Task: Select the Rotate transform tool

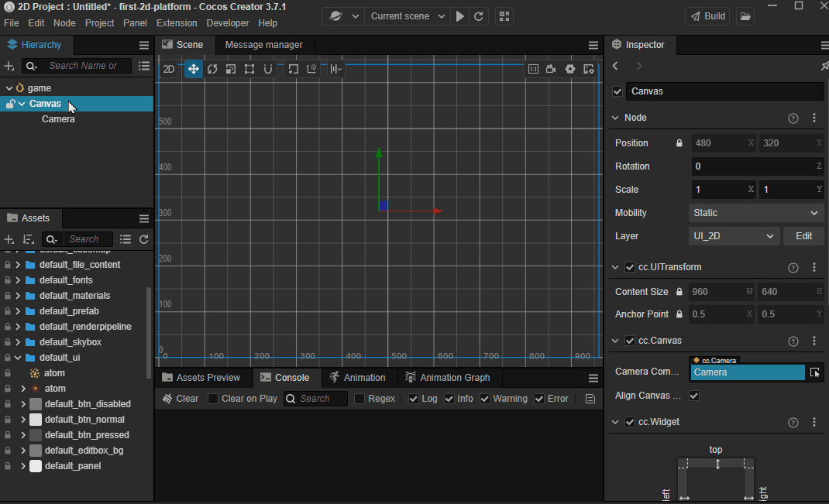Action: click(212, 70)
